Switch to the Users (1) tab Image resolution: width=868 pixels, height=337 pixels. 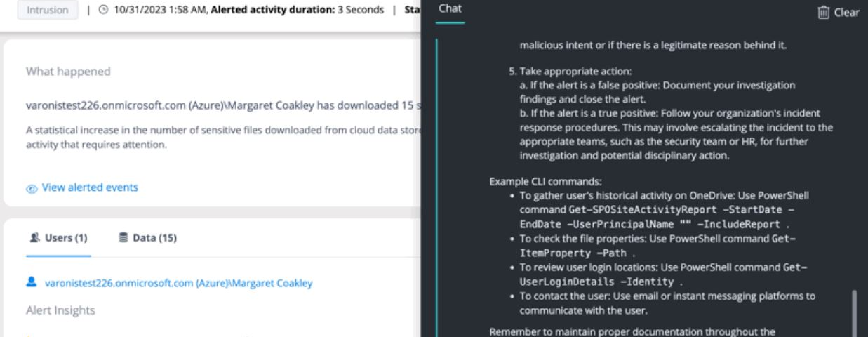(59, 238)
